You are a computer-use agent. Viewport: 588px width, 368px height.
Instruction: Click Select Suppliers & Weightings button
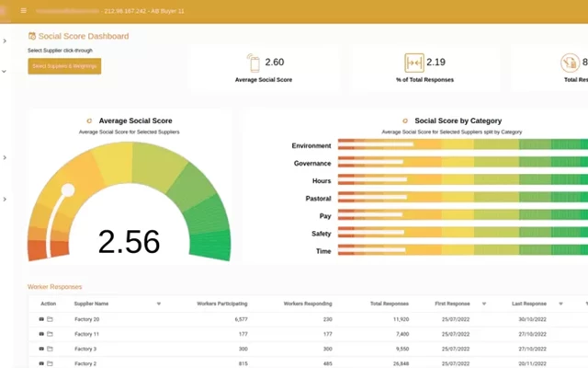tap(64, 66)
